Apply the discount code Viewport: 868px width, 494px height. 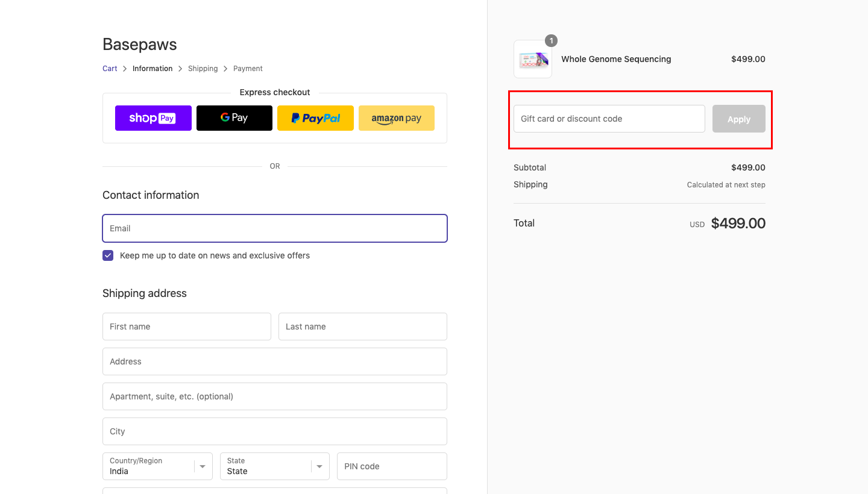(x=739, y=119)
